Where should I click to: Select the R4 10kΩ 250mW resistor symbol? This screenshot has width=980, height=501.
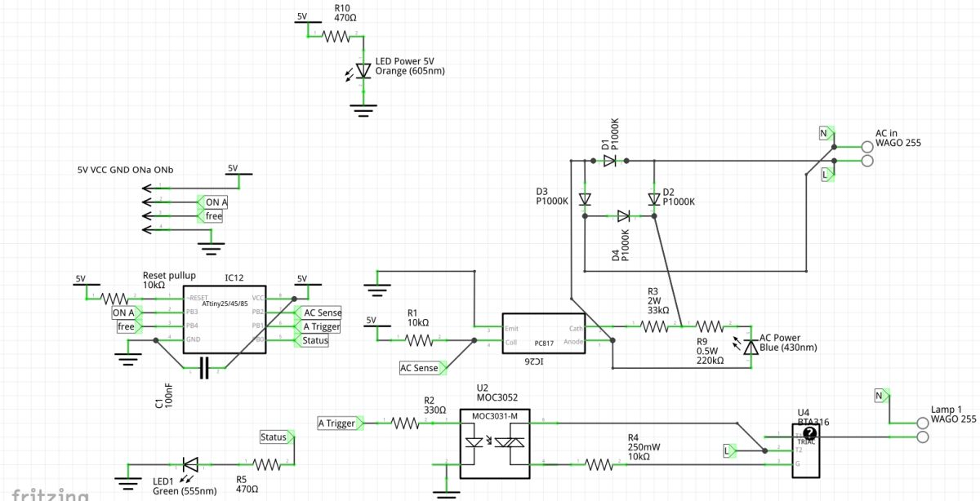599,464
